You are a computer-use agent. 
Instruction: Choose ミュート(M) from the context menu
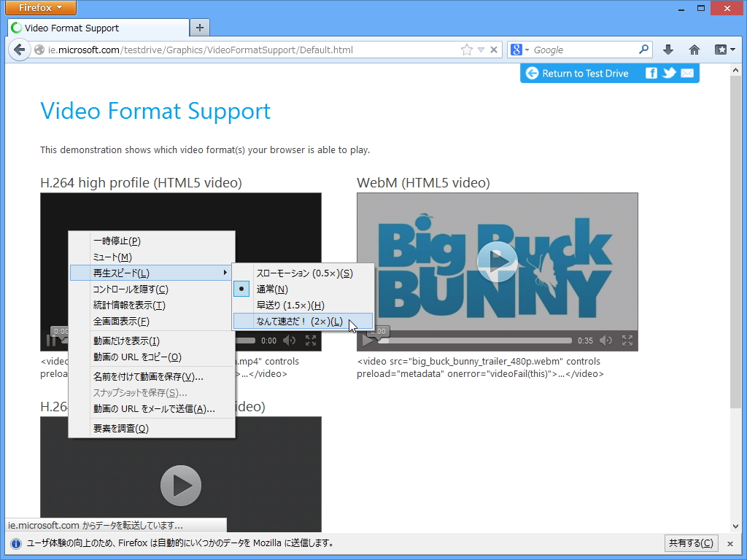pyautogui.click(x=152, y=257)
